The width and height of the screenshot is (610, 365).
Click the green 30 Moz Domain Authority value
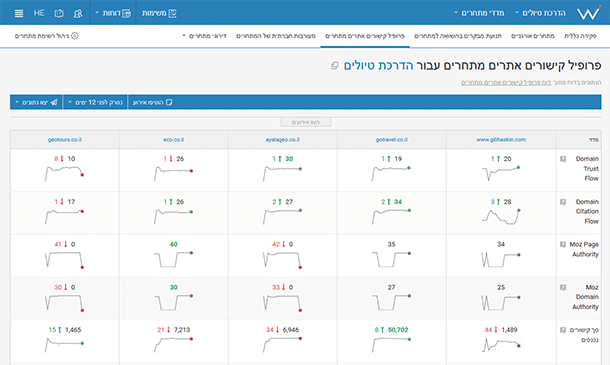point(174,287)
